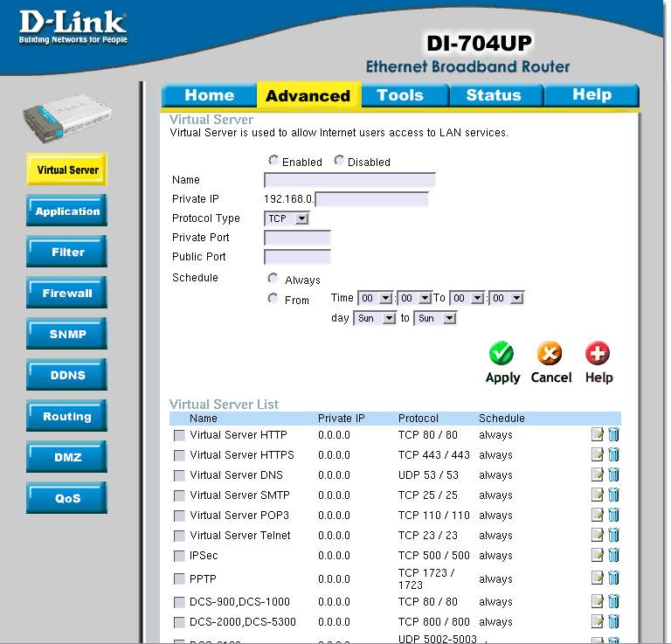Screen dimensions: 671x644
Task: Open the start hour time dropdown
Action: coord(376,298)
